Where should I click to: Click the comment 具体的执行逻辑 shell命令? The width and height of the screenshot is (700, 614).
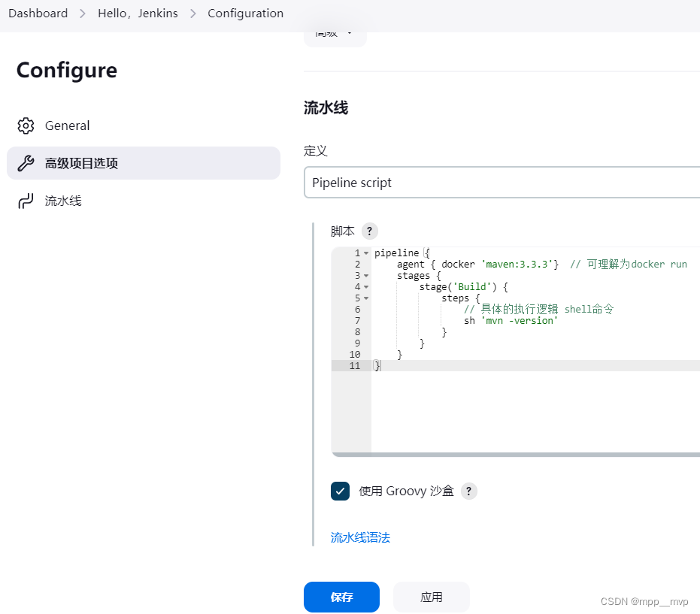click(539, 309)
